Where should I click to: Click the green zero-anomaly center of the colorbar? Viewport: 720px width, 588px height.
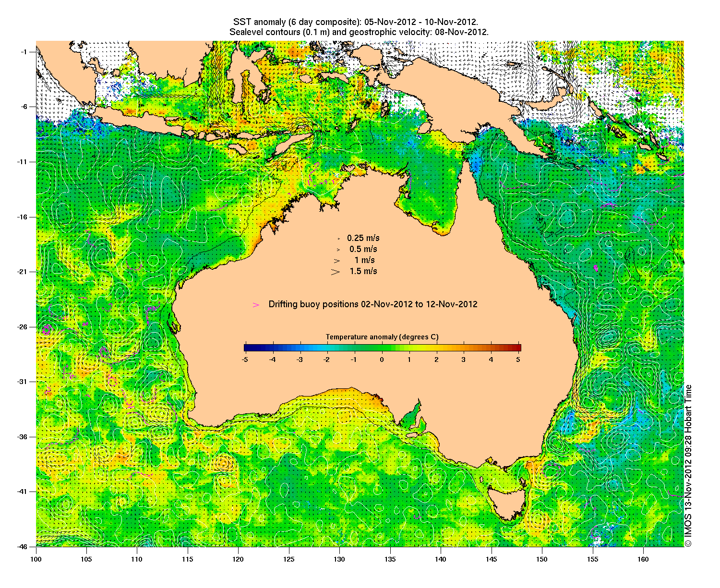(x=383, y=348)
